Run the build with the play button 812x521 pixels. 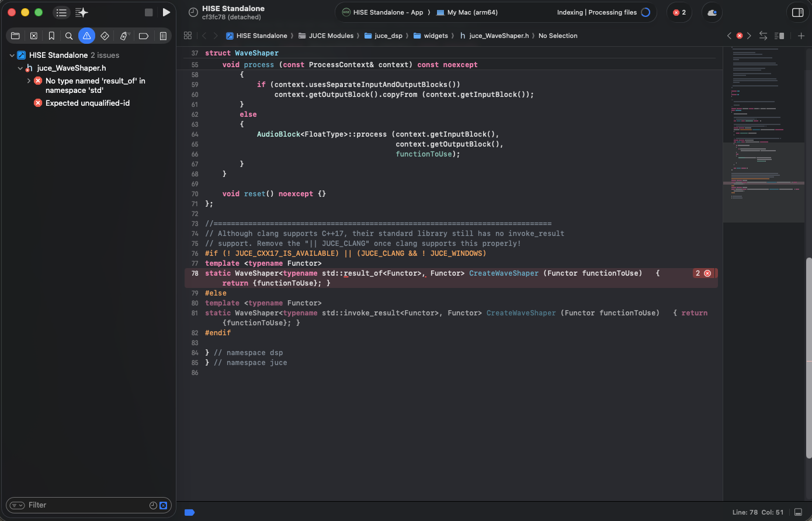pos(166,12)
